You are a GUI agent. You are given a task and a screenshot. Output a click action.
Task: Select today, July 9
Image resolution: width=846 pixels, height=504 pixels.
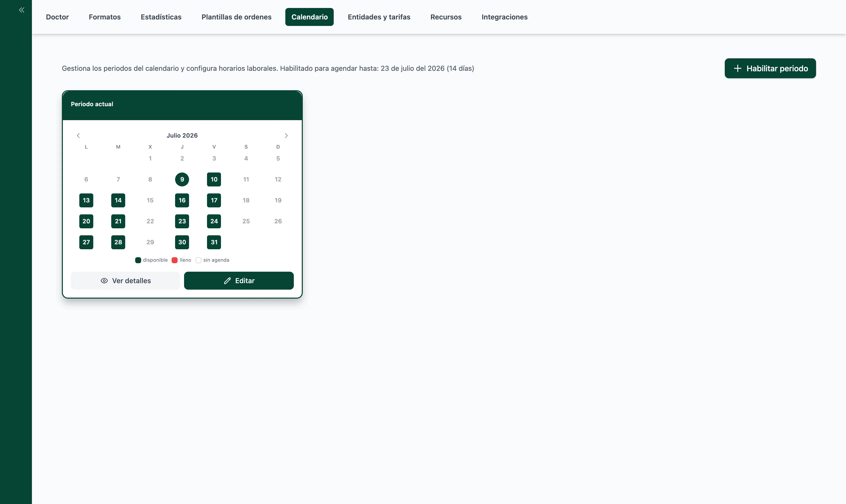182,179
